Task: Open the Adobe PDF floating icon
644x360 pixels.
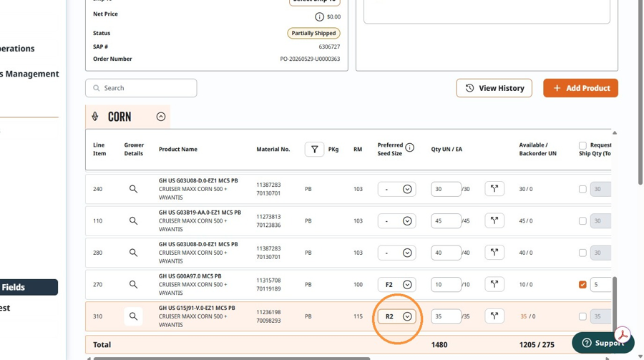Action: pyautogui.click(x=623, y=334)
